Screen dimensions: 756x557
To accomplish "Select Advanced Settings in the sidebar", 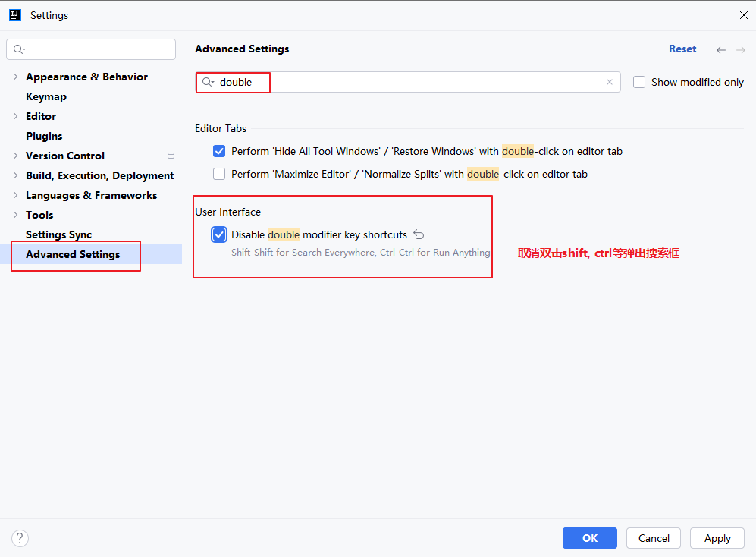I will pos(73,254).
